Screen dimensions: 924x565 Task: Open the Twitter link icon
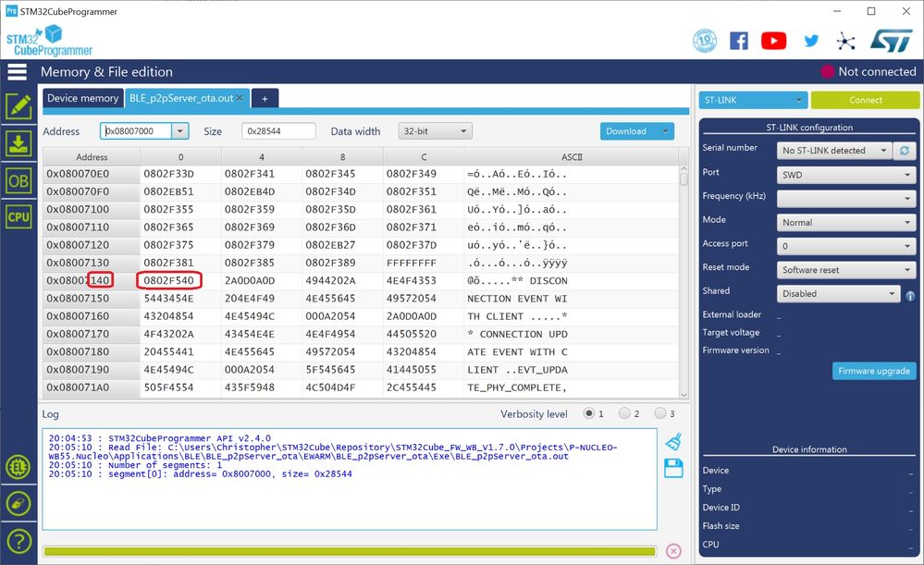(811, 41)
